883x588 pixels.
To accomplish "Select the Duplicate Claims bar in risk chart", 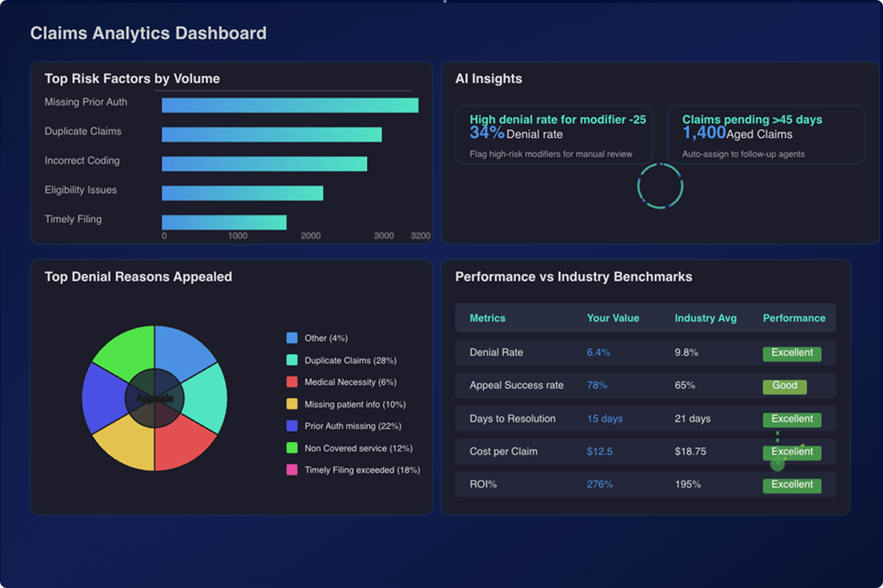I will point(272,134).
